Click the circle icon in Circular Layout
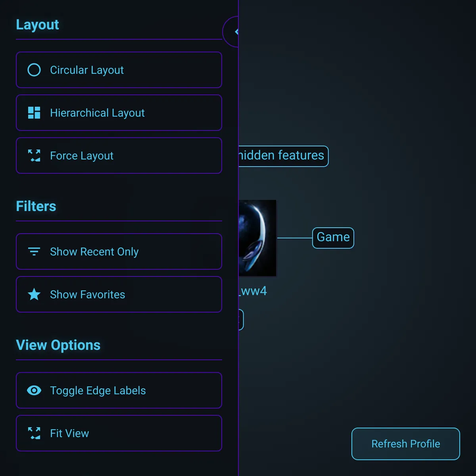Image resolution: width=476 pixels, height=476 pixels. tap(34, 70)
